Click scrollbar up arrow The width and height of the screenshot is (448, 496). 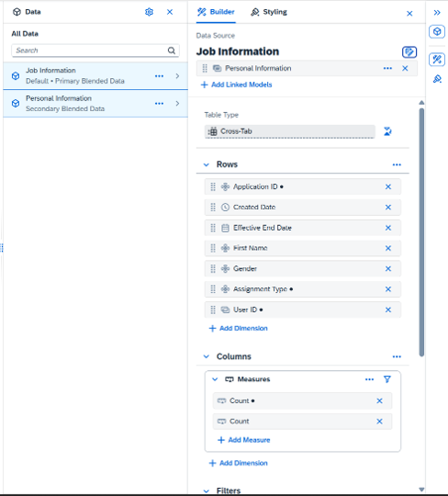click(421, 103)
